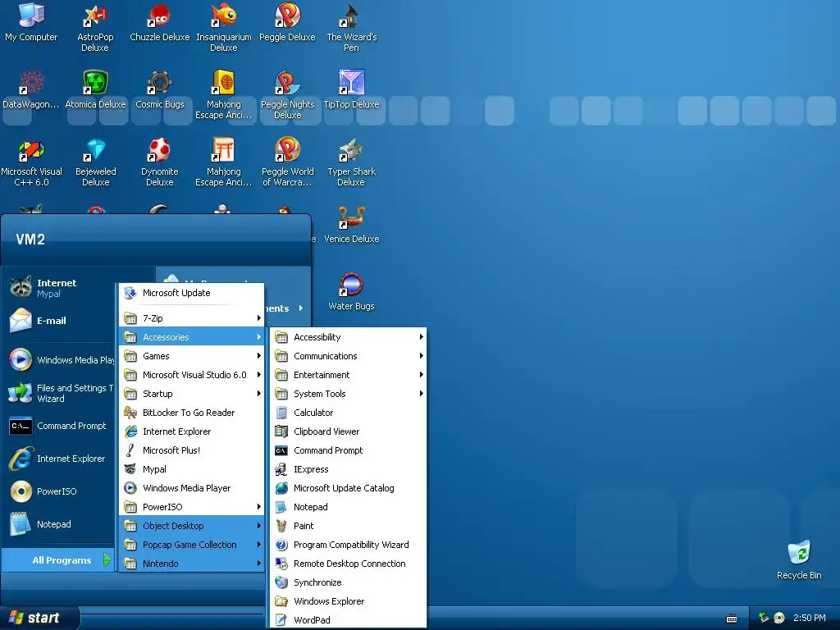Open the TipTop Deluxe desktop icon
The height and width of the screenshot is (630, 840).
351,90
